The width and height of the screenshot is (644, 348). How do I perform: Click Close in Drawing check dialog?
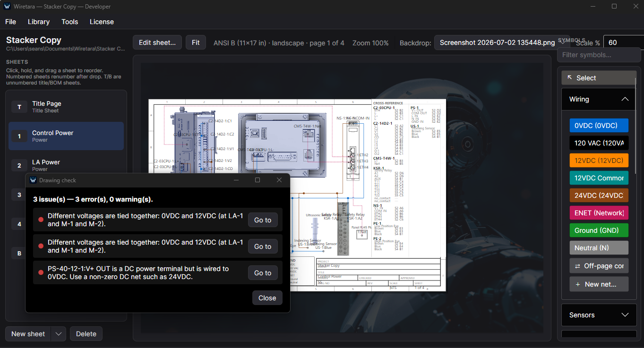pyautogui.click(x=267, y=298)
